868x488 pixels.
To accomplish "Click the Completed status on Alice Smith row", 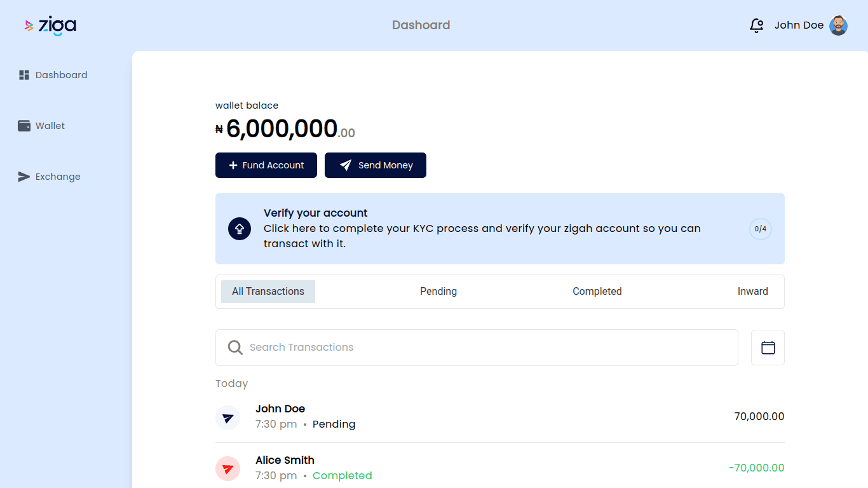I will [342, 476].
